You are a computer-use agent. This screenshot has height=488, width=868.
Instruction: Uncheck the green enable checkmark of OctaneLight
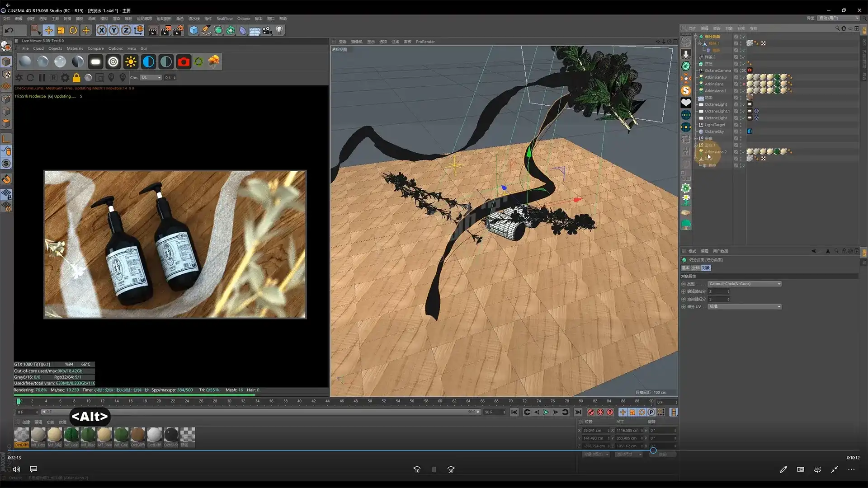(743, 104)
